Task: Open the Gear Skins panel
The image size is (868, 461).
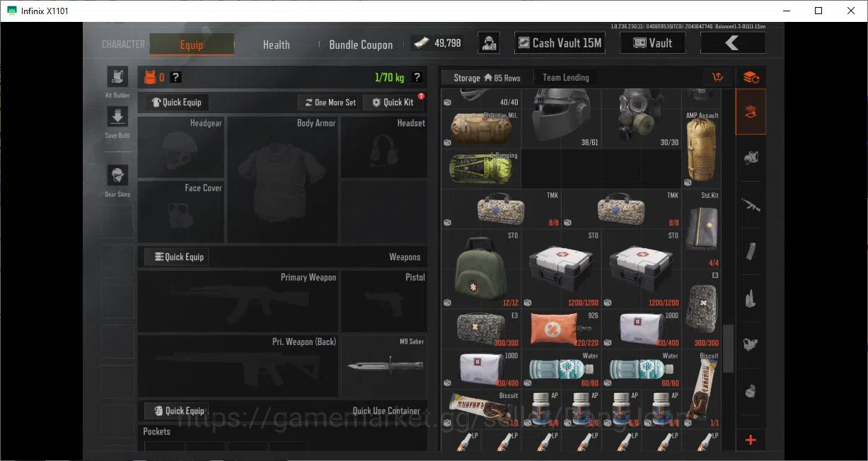Action: [x=117, y=175]
